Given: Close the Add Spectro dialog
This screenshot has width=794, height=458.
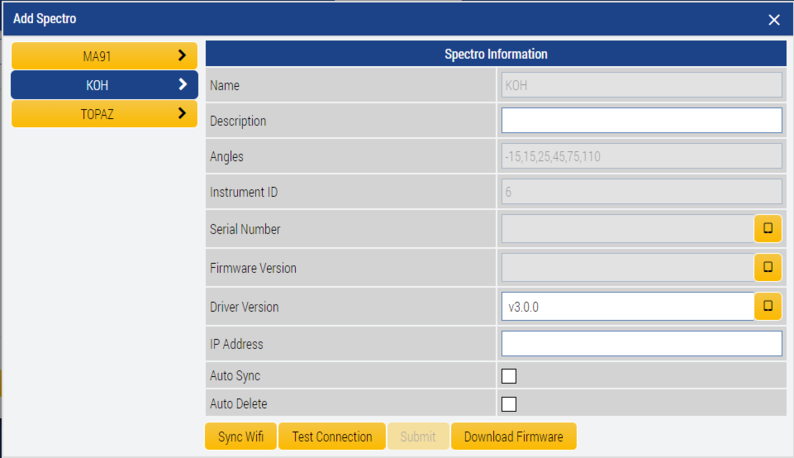Looking at the screenshot, I should tap(774, 19).
